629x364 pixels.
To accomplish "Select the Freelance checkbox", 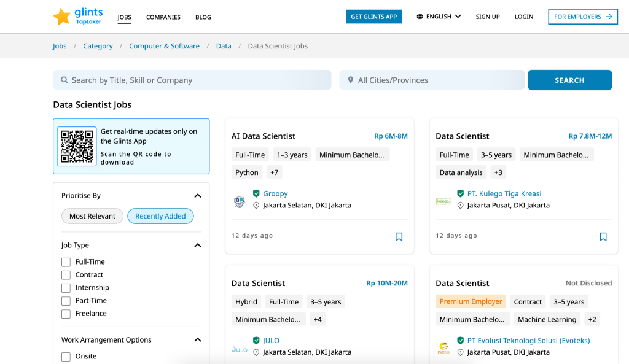I will point(66,314).
